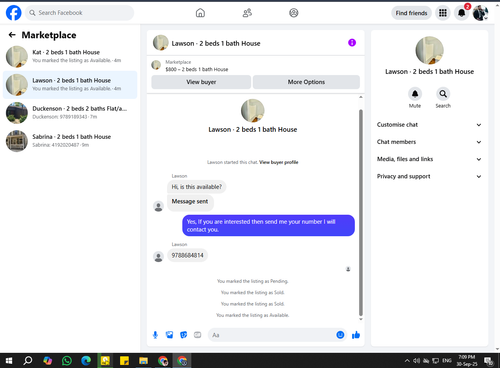Click the Facebook logo
The width and height of the screenshot is (500, 368).
(x=14, y=13)
